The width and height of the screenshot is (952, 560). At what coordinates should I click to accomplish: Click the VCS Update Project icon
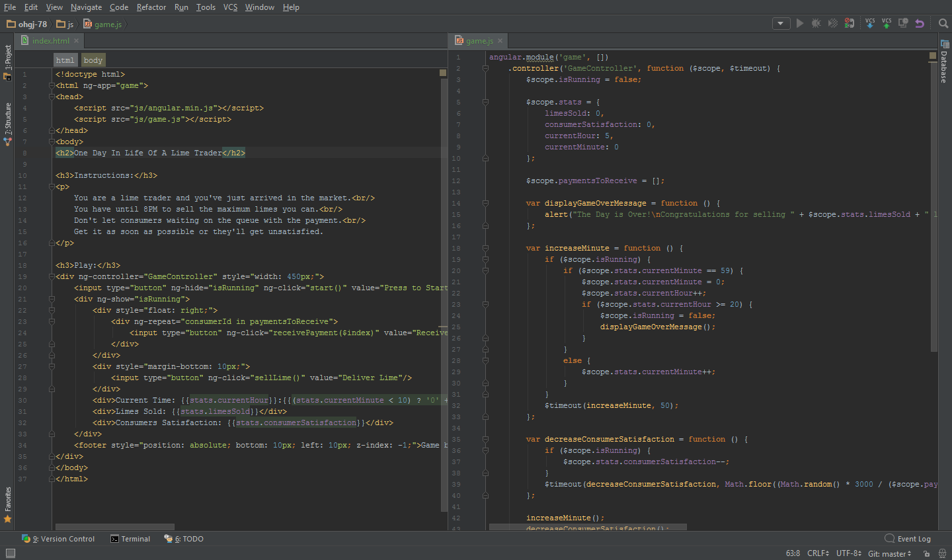pyautogui.click(x=870, y=23)
